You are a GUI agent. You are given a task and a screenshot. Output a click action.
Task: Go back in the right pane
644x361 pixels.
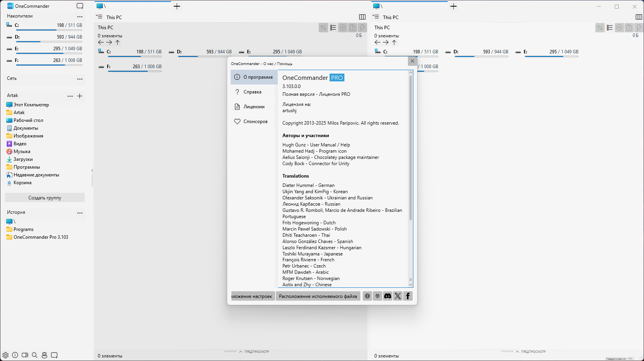tap(378, 42)
